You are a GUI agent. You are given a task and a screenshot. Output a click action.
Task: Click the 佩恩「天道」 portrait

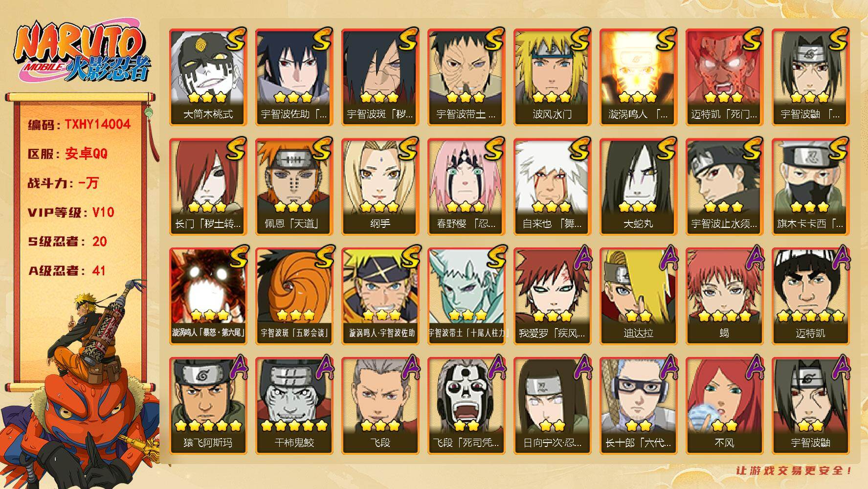pyautogui.click(x=294, y=187)
